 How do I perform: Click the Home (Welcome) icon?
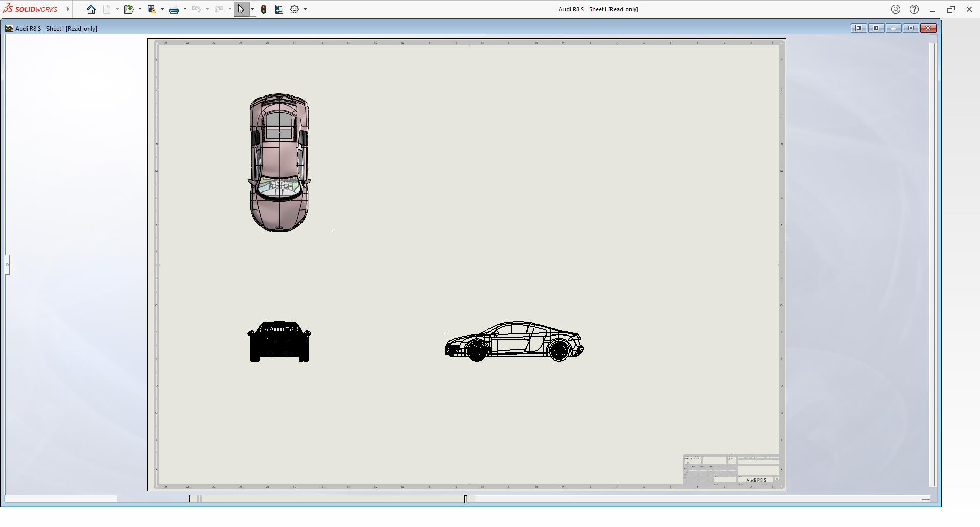point(91,9)
